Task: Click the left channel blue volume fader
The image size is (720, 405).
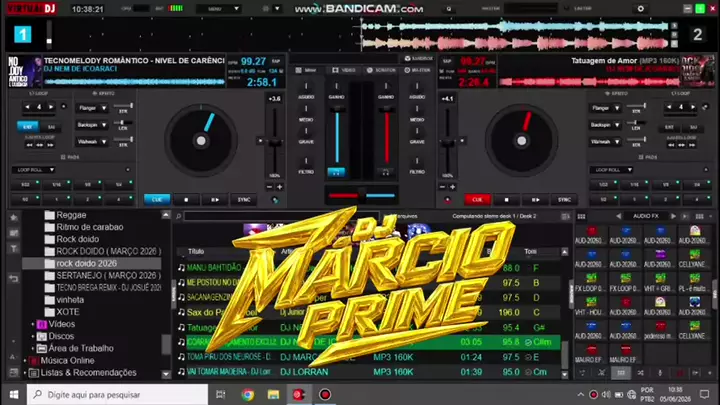Action: 337,136
